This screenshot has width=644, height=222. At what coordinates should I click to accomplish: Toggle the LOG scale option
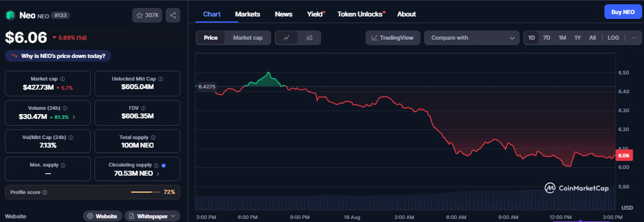click(x=613, y=38)
